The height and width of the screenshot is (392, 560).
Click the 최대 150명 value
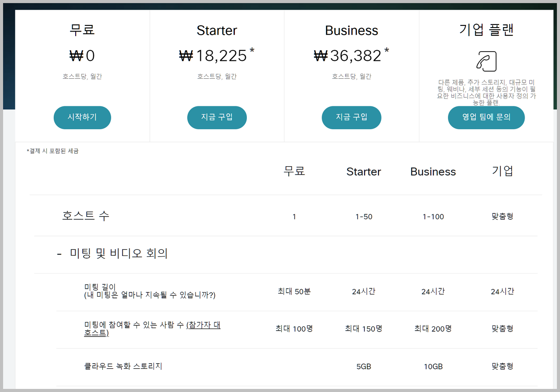point(364,329)
